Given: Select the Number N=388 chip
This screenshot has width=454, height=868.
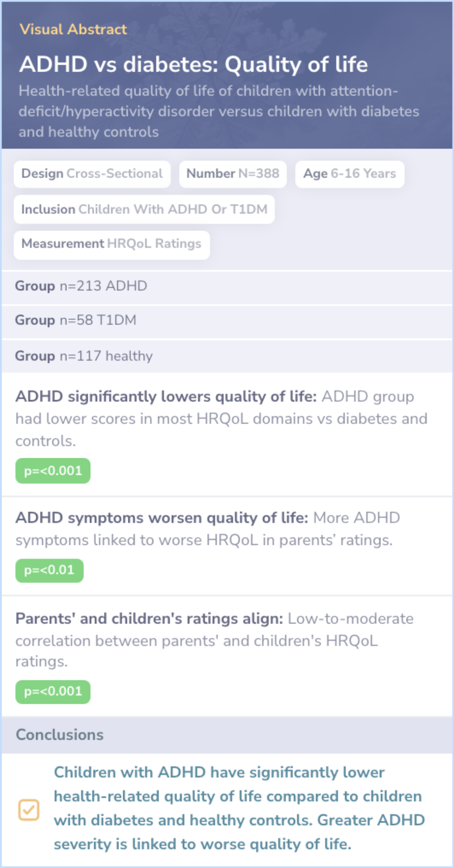Looking at the screenshot, I should pyautogui.click(x=233, y=174).
